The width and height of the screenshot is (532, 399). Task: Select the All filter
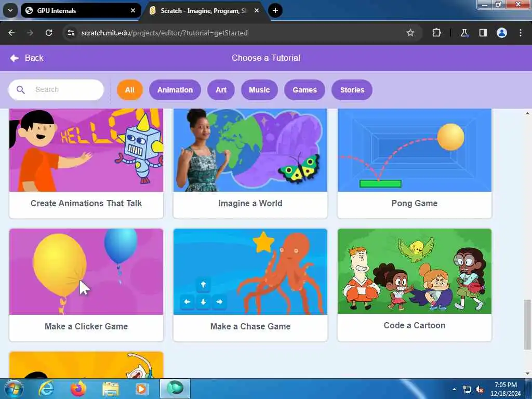click(129, 90)
